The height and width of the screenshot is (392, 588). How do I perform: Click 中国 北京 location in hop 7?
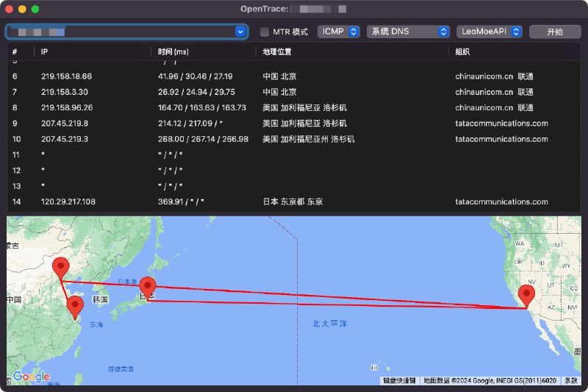click(x=279, y=92)
